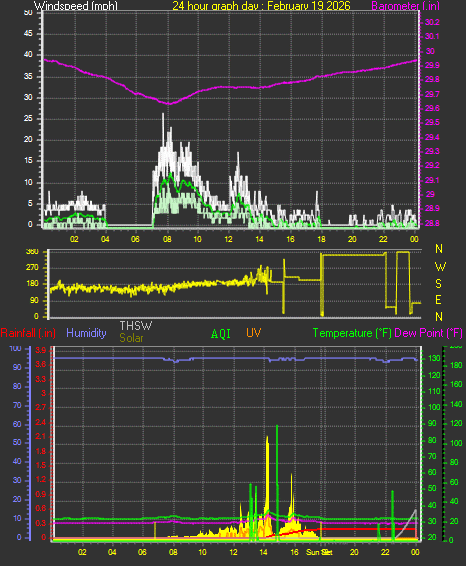The width and height of the screenshot is (466, 566).
Task: Click the 'Windspeed (mph)' axis title
Action: pyautogui.click(x=76, y=5)
